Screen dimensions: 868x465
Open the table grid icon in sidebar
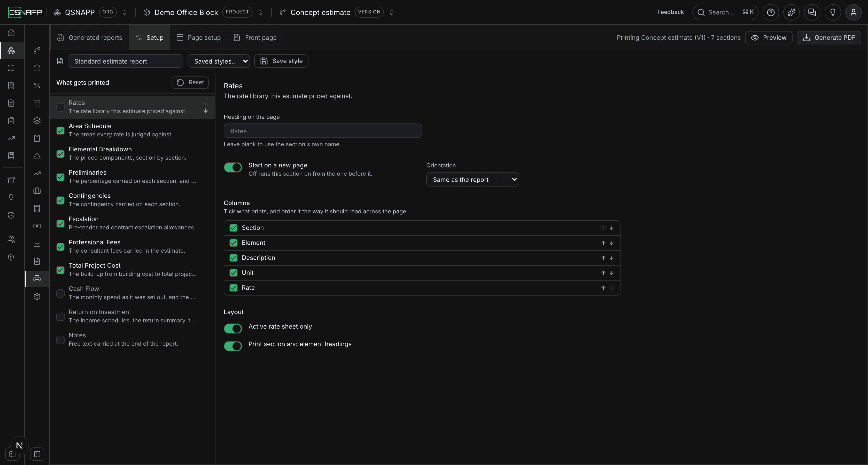click(x=37, y=103)
